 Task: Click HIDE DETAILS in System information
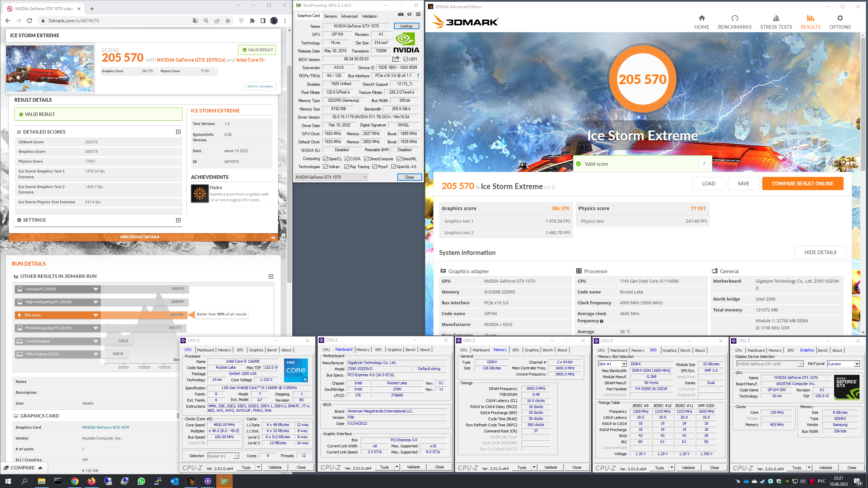tap(820, 252)
